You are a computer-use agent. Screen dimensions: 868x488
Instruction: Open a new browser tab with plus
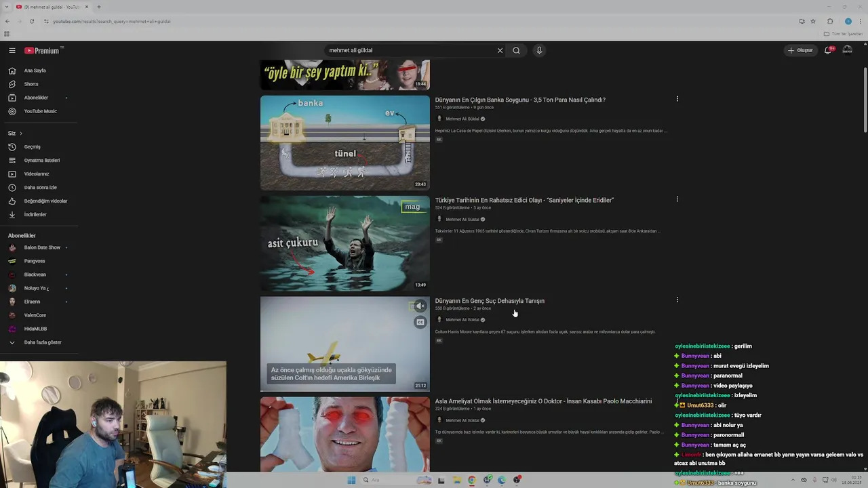pos(98,7)
